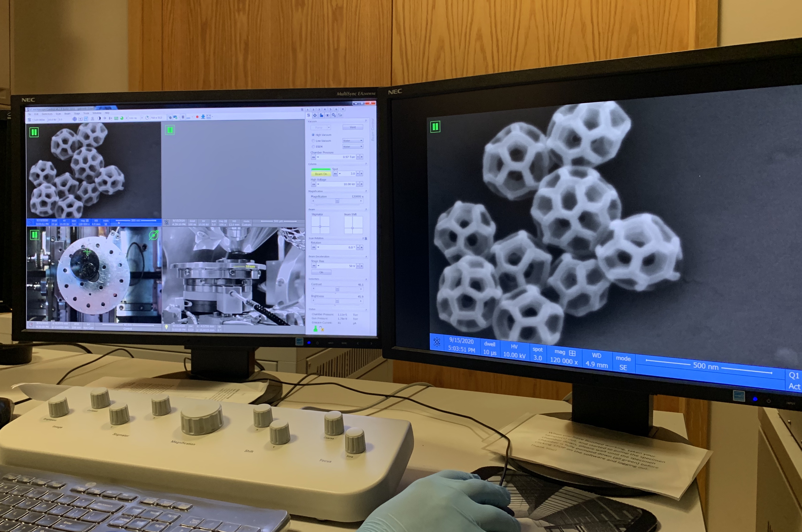Click Vacuum section help question mark
The width and height of the screenshot is (802, 532).
[366, 121]
